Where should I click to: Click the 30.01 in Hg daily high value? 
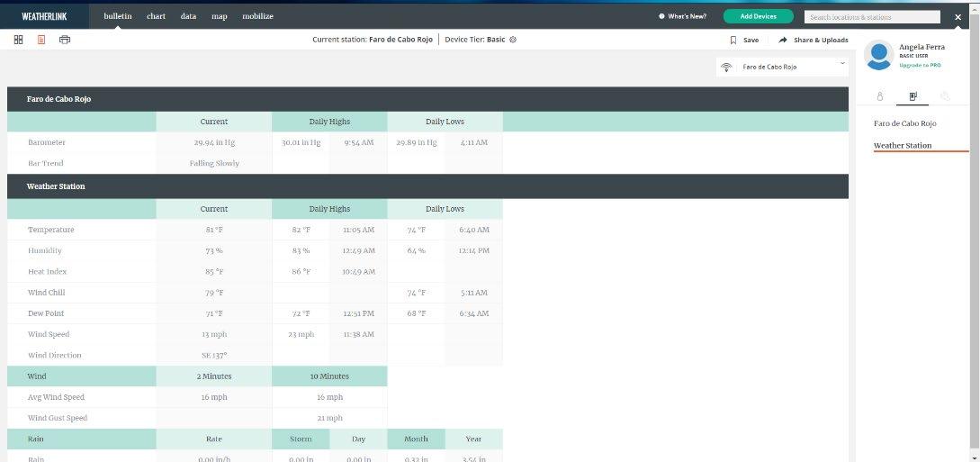click(301, 142)
